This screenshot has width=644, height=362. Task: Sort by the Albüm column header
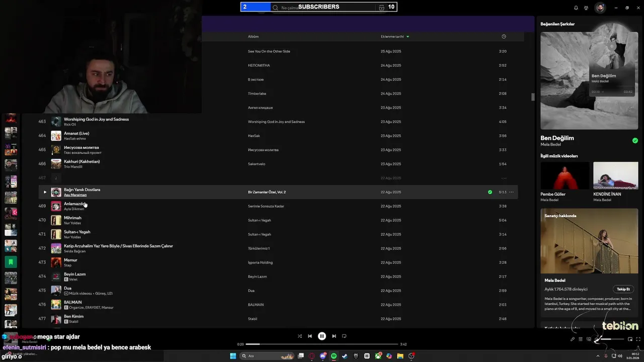point(253,37)
